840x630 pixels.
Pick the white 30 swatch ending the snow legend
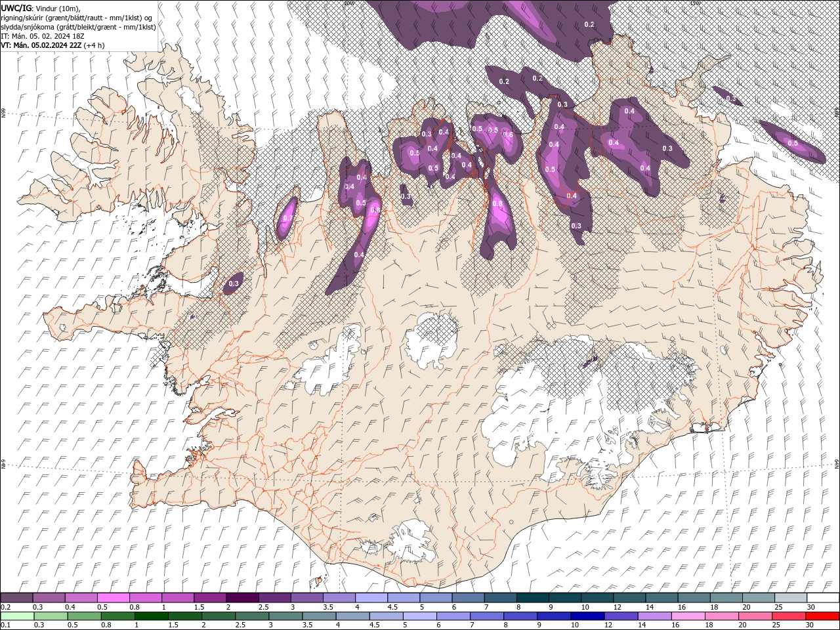[822, 598]
